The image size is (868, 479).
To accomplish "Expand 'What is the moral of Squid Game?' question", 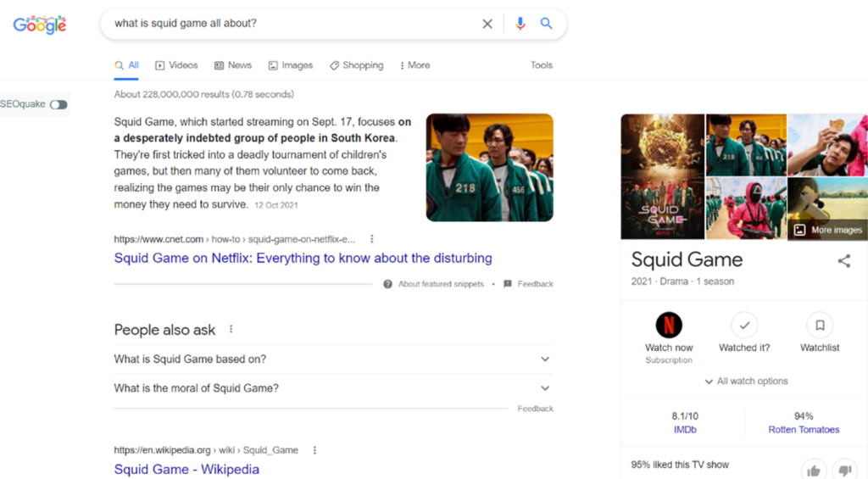I will coord(333,388).
